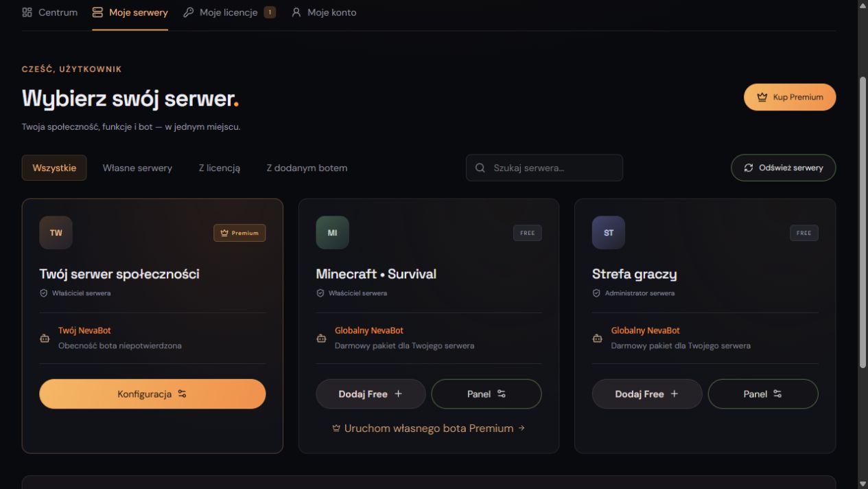Click the robot icon in Minecraft Survival card
Viewport: 868px width, 489px height.
(x=321, y=339)
